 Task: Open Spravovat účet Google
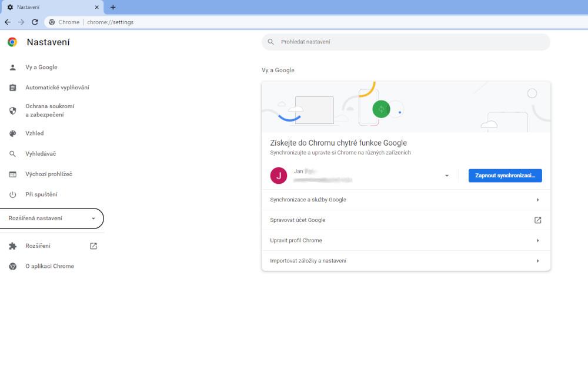click(x=406, y=220)
